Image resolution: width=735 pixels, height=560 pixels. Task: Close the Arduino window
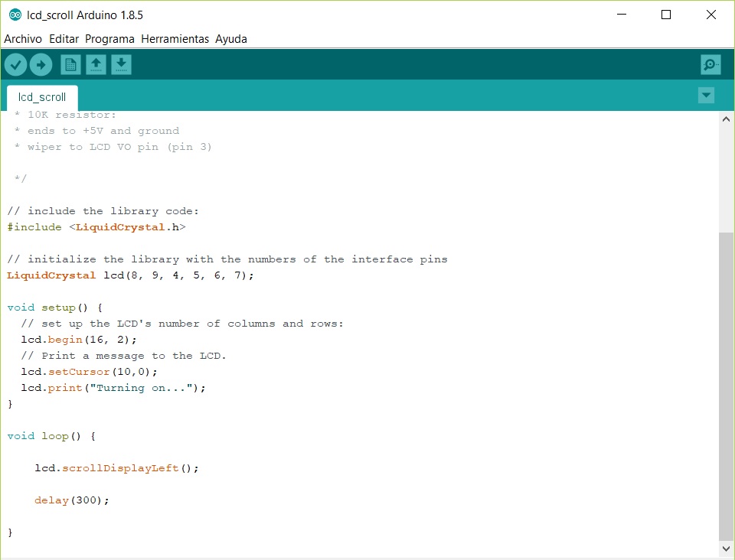[710, 15]
